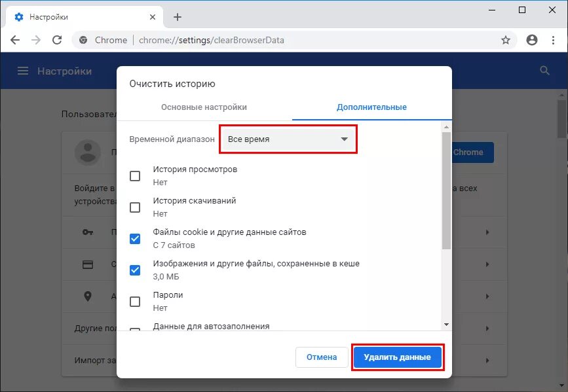Reload the page with the refresh icon

(57, 40)
